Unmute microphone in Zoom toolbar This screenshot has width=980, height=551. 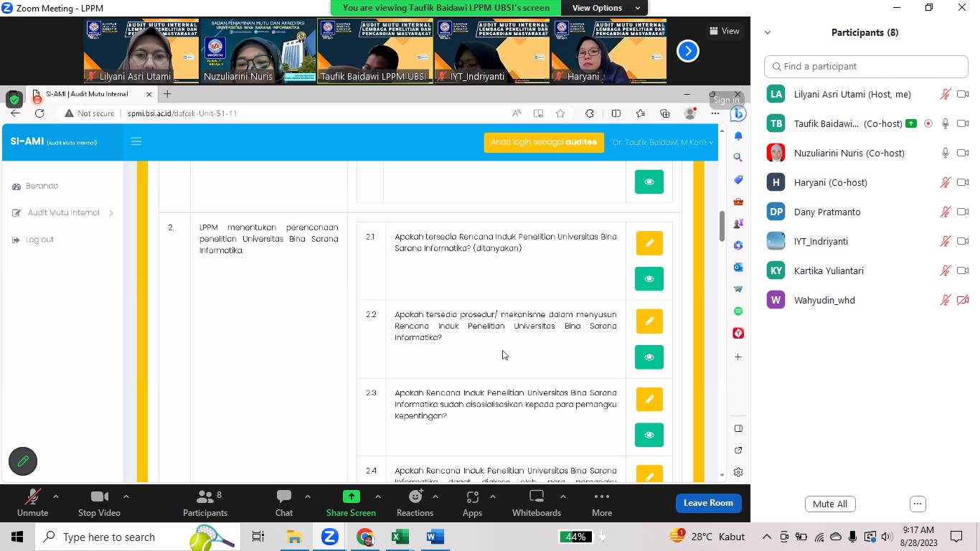click(x=32, y=503)
